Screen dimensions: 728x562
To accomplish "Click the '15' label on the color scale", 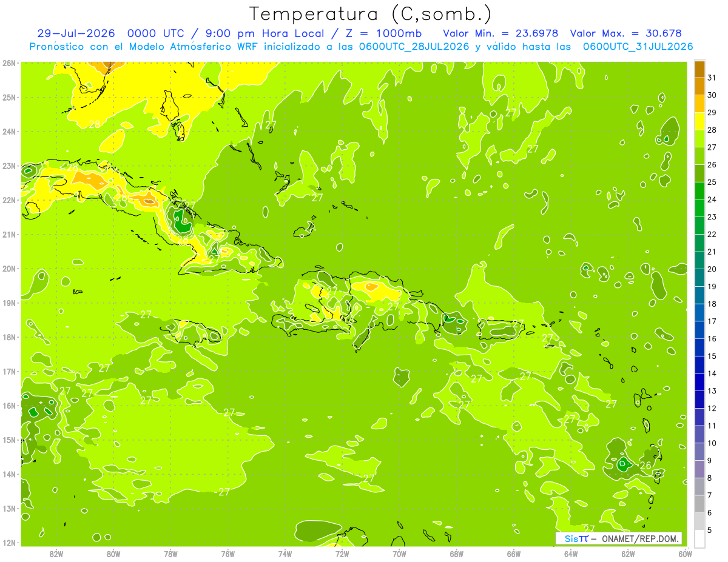I will 712,356.
